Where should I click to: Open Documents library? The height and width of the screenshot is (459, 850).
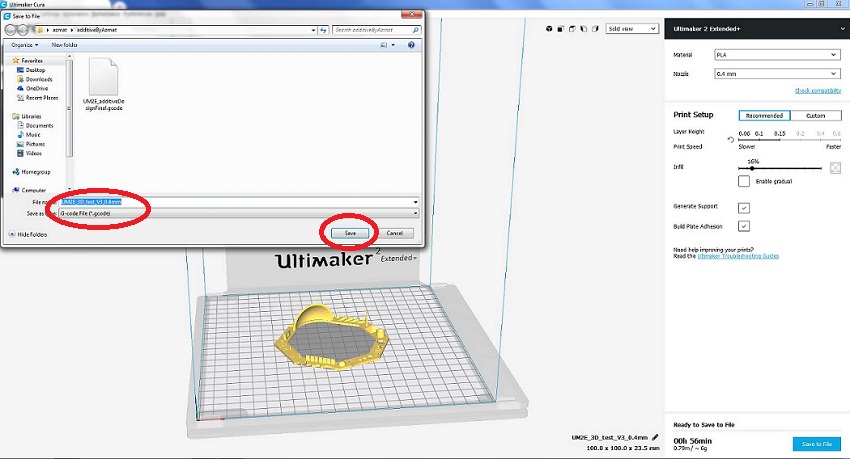tap(35, 125)
